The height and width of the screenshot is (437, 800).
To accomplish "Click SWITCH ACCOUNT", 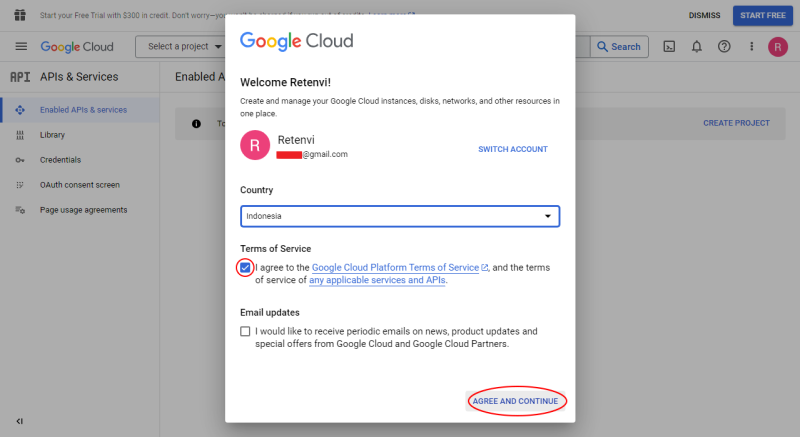I will click(x=513, y=149).
